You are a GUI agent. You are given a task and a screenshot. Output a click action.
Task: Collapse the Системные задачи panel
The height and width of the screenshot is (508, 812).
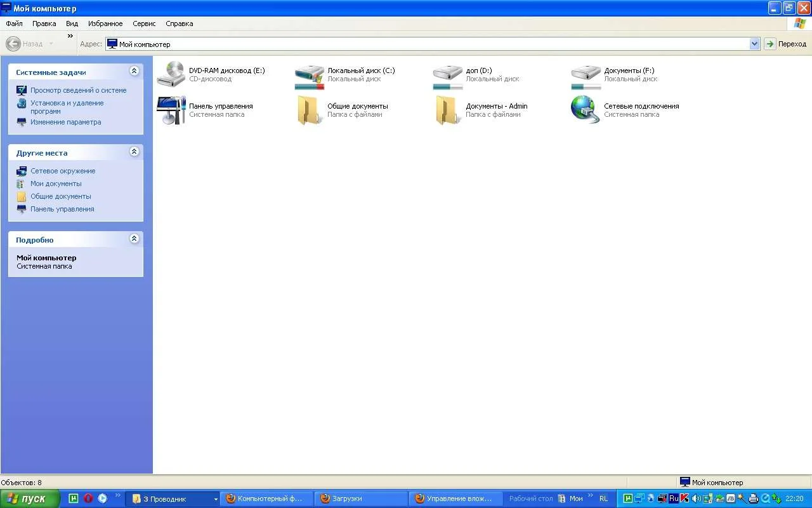click(134, 71)
